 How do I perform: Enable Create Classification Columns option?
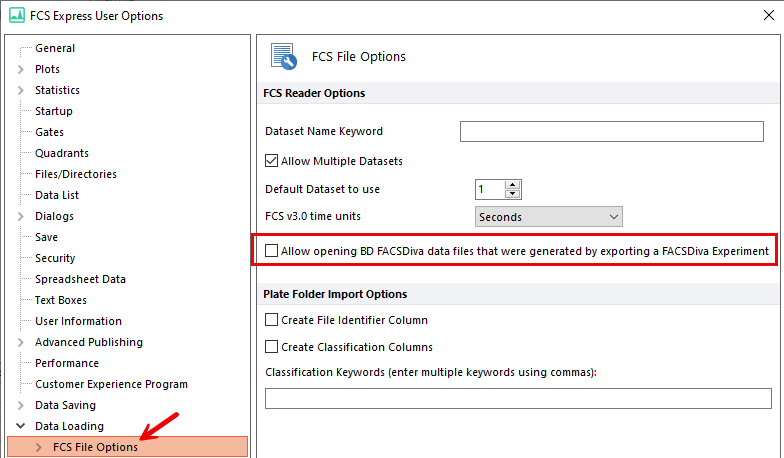point(272,347)
